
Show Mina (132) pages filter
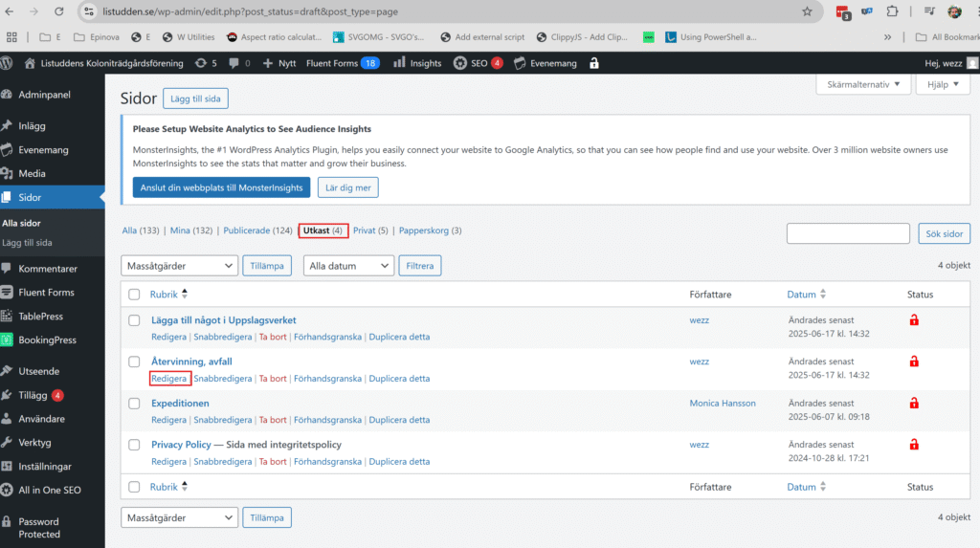point(191,230)
